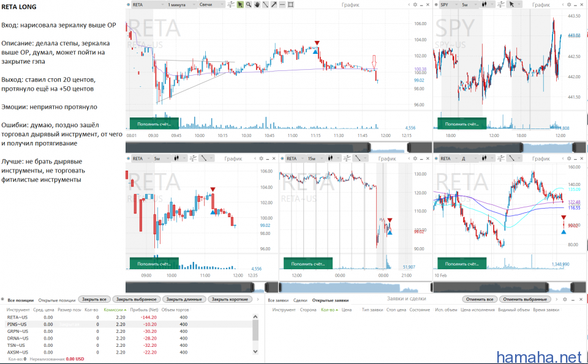Open settings gear of Заявки и сделки panel
The image size is (588, 364).
(565, 299)
